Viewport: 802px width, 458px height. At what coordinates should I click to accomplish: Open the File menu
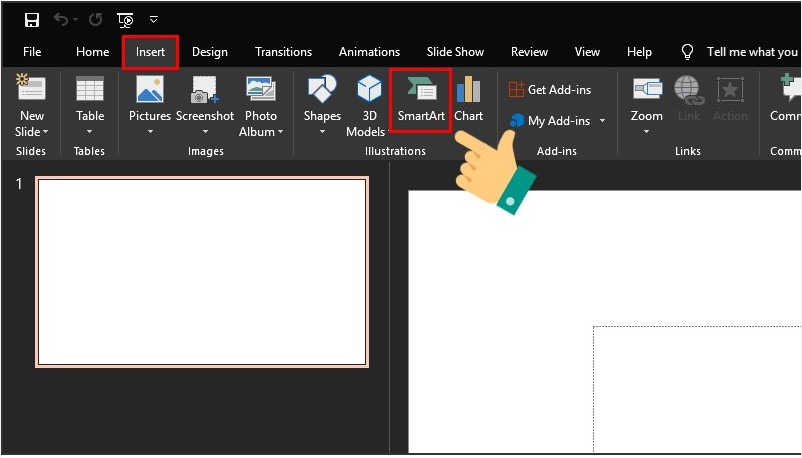[32, 52]
